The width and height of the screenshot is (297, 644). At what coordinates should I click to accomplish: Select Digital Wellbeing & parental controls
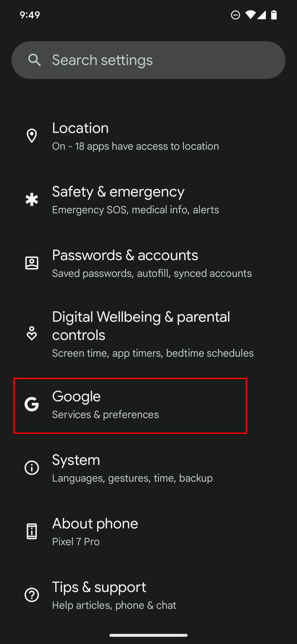coord(148,334)
